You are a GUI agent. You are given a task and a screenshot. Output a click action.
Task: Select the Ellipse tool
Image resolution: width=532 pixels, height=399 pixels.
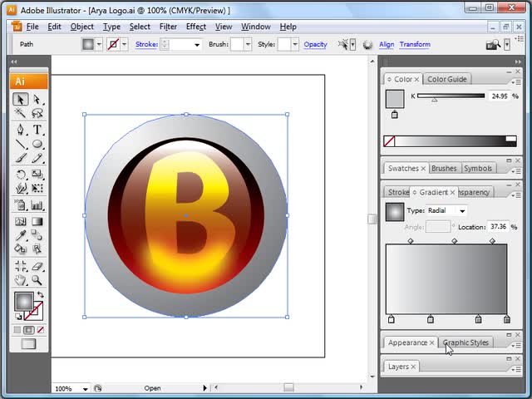37,144
